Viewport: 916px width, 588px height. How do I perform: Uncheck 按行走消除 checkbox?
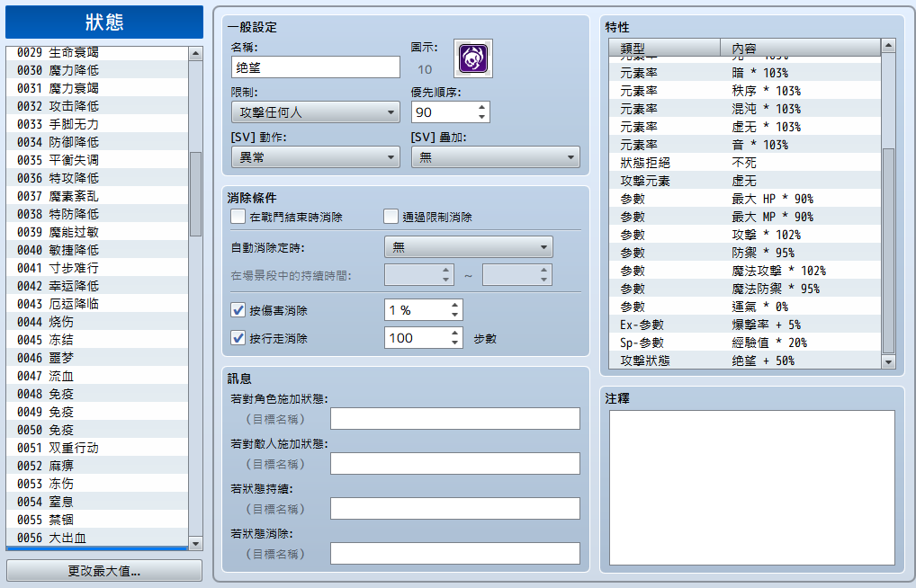point(238,337)
